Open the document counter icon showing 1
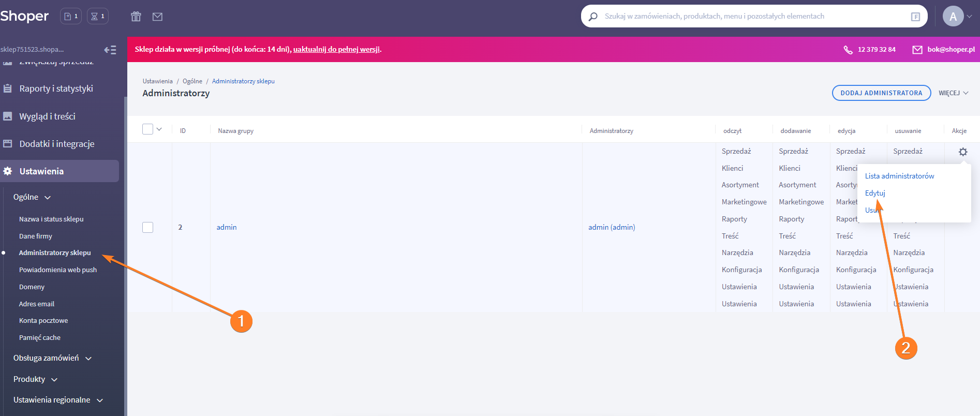This screenshot has width=980, height=416. click(71, 17)
